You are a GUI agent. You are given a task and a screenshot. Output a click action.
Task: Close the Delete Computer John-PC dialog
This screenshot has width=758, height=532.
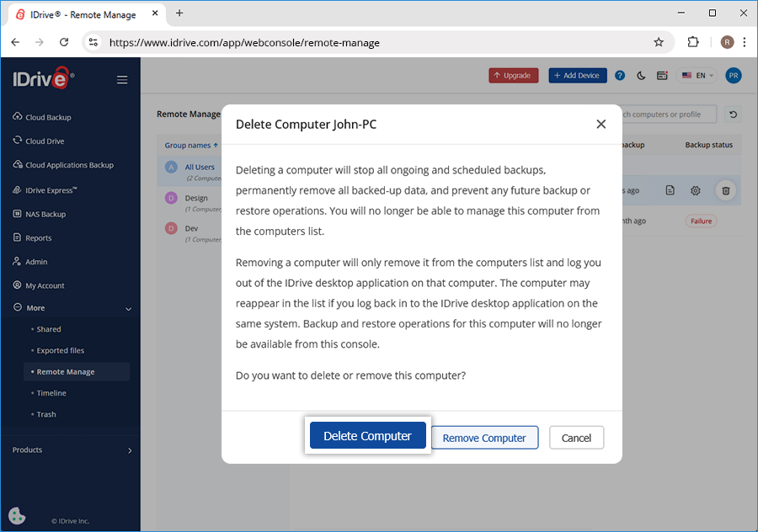tap(601, 125)
